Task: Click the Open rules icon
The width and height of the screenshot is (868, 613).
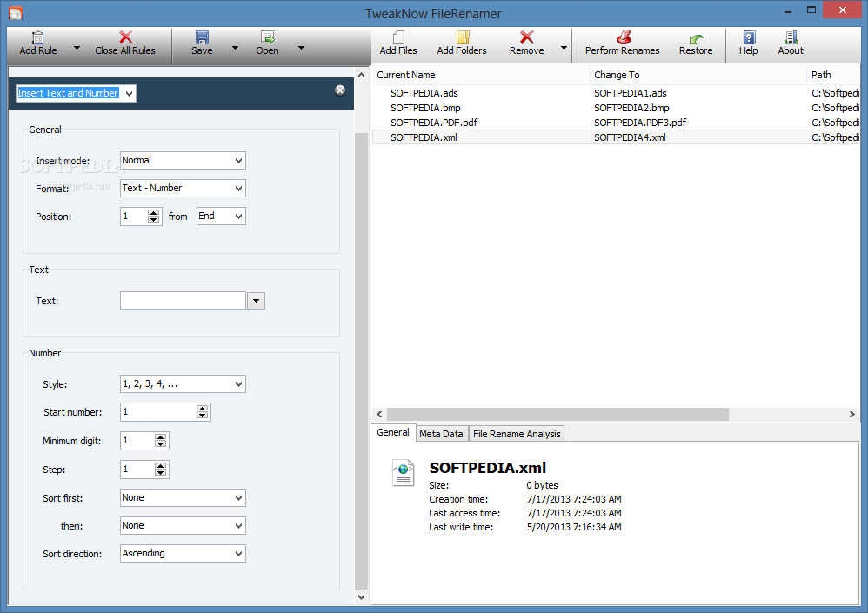Action: tap(267, 37)
